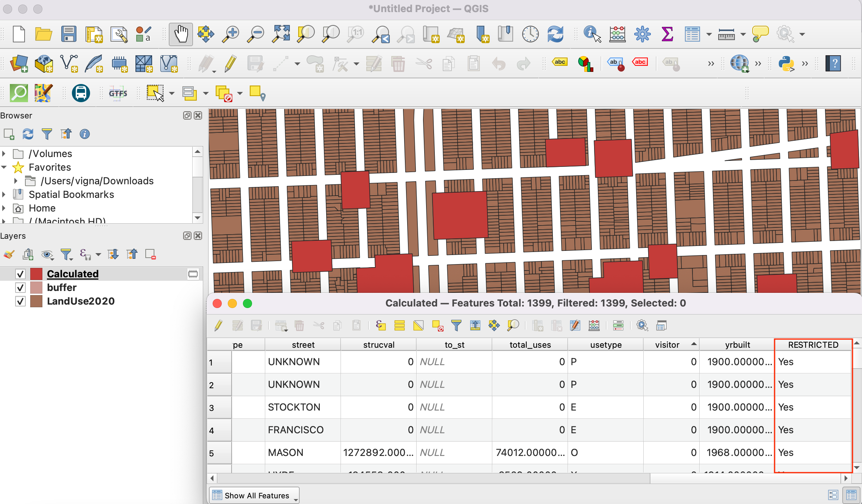
Task: Open the Show All Features dropdown
Action: tap(254, 495)
